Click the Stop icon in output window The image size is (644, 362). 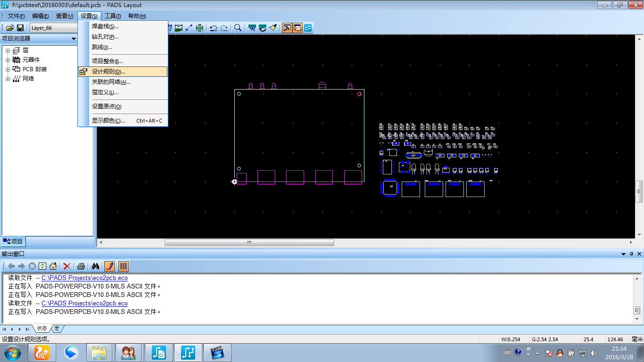tap(32, 266)
